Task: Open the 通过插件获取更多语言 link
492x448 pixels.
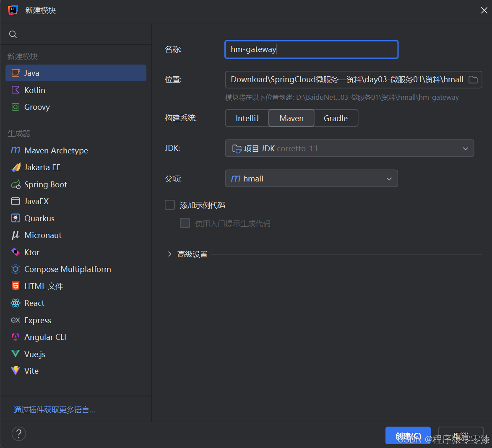Action: (x=54, y=410)
